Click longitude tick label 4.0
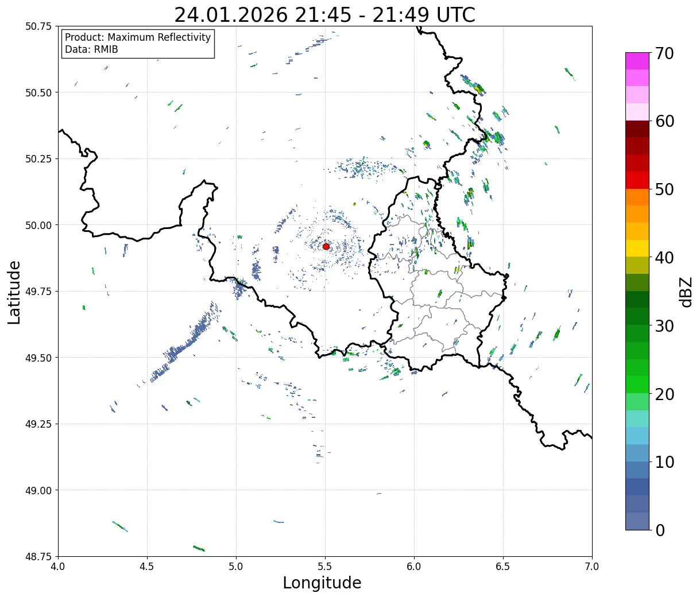This screenshot has width=700, height=597. [x=58, y=566]
